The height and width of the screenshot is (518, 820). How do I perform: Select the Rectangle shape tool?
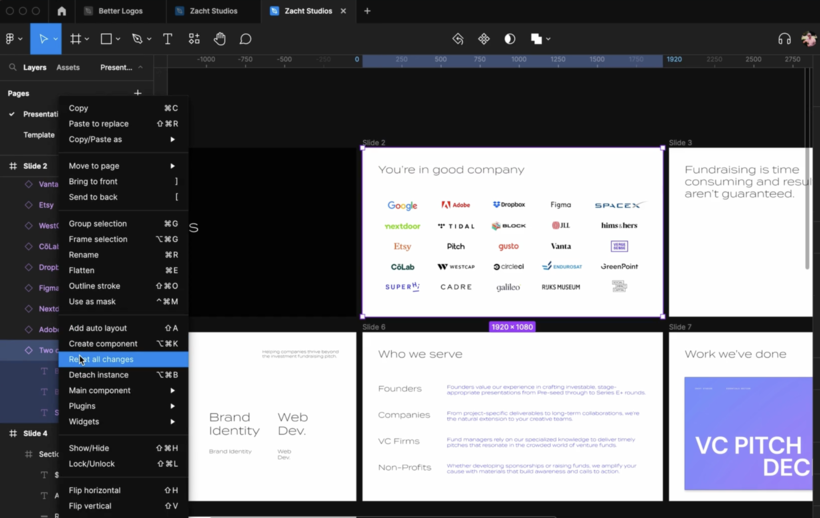click(x=106, y=39)
